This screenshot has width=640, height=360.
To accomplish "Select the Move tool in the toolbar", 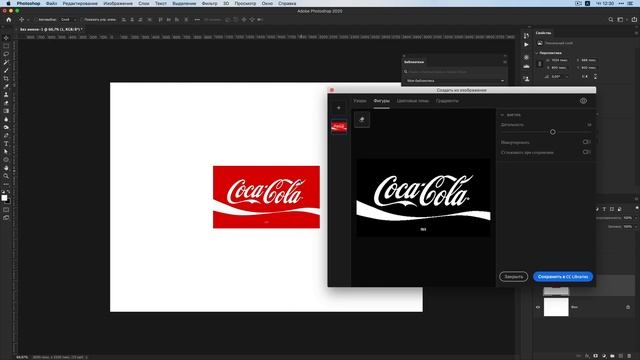I will pos(6,38).
